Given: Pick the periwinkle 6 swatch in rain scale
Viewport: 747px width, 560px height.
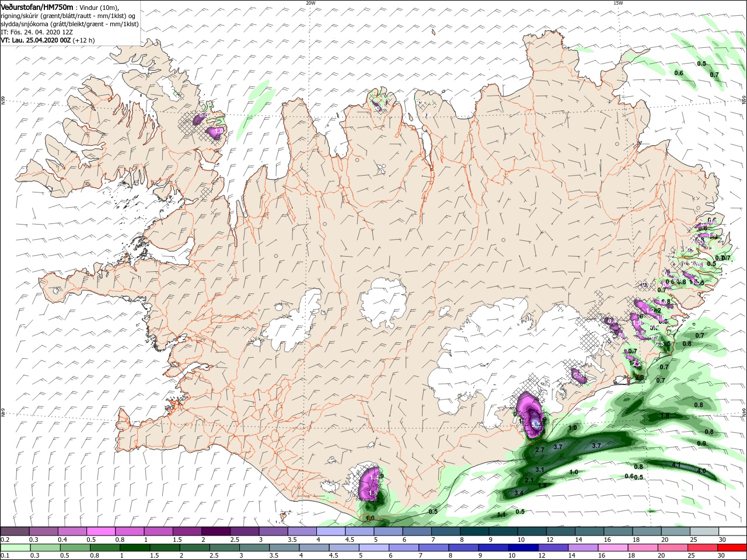Looking at the screenshot, I should pyautogui.click(x=404, y=548).
